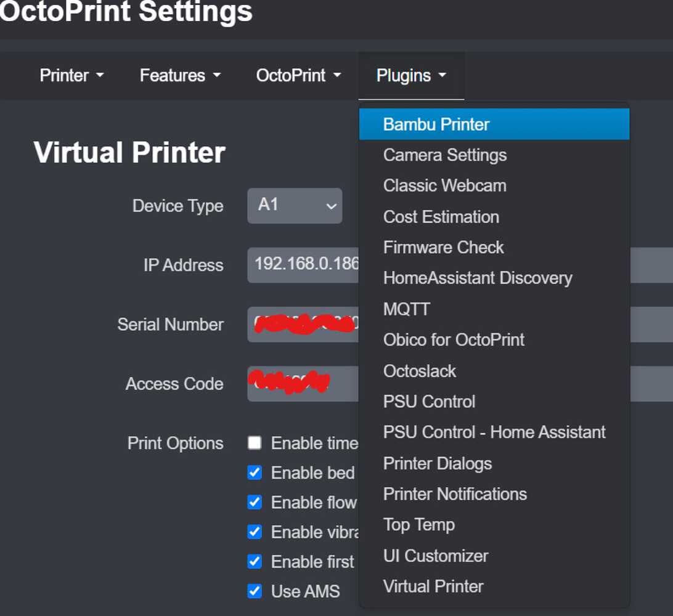Uncheck the Enable bed option
This screenshot has height=616, width=673.
coord(255,472)
